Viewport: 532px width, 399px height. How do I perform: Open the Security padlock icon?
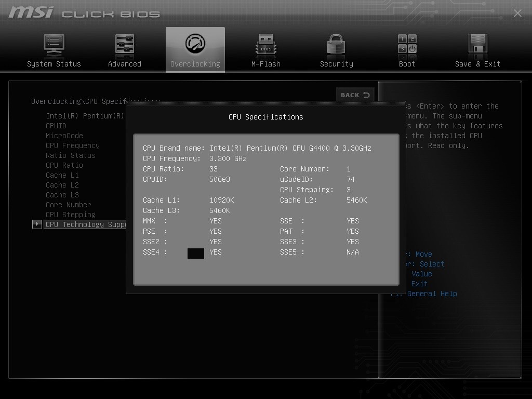click(x=336, y=45)
